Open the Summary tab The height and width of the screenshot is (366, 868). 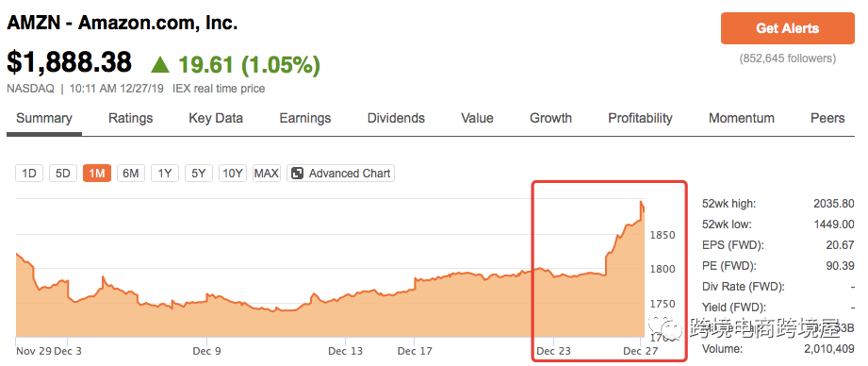[x=43, y=118]
